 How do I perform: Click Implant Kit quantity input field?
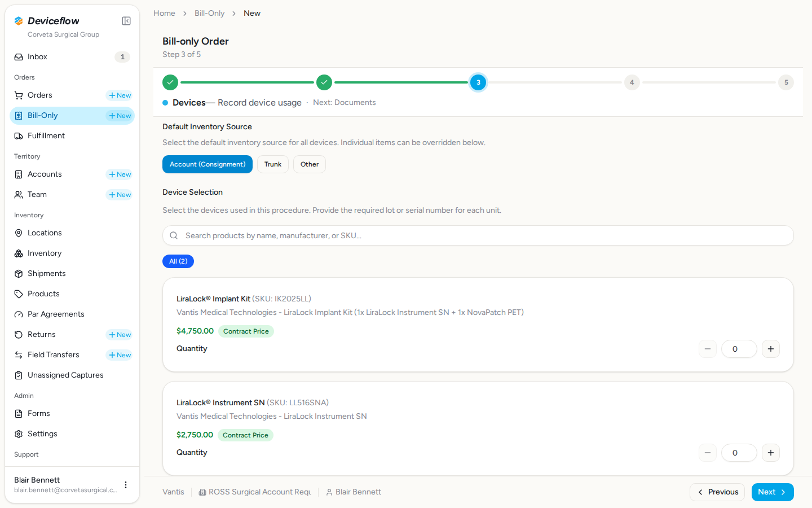point(739,349)
